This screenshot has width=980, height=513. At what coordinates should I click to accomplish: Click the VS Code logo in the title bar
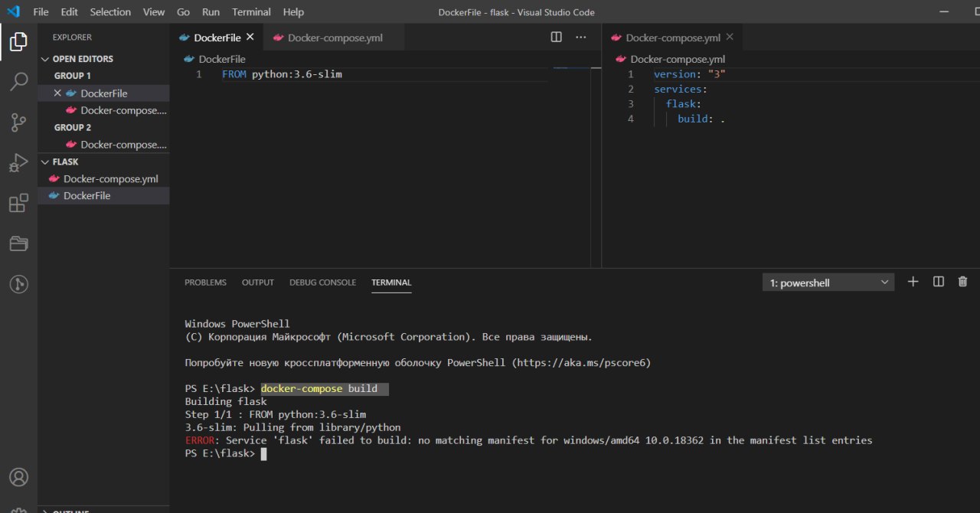point(13,11)
